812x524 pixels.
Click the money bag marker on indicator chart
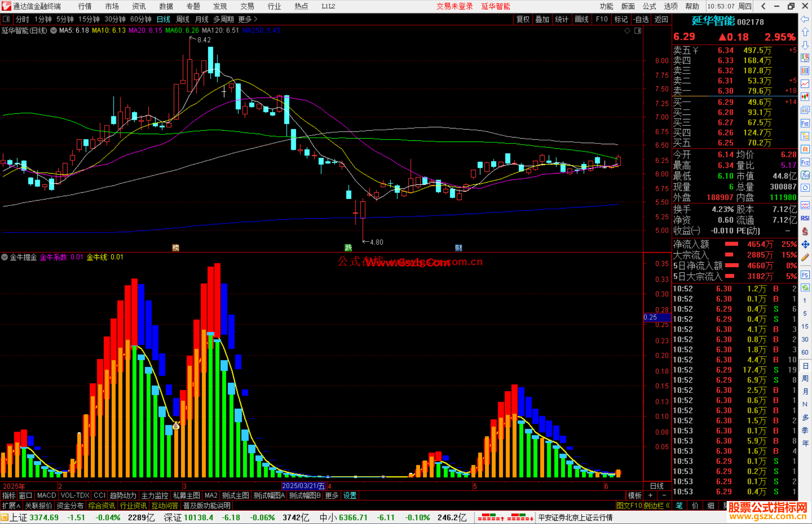point(176,426)
